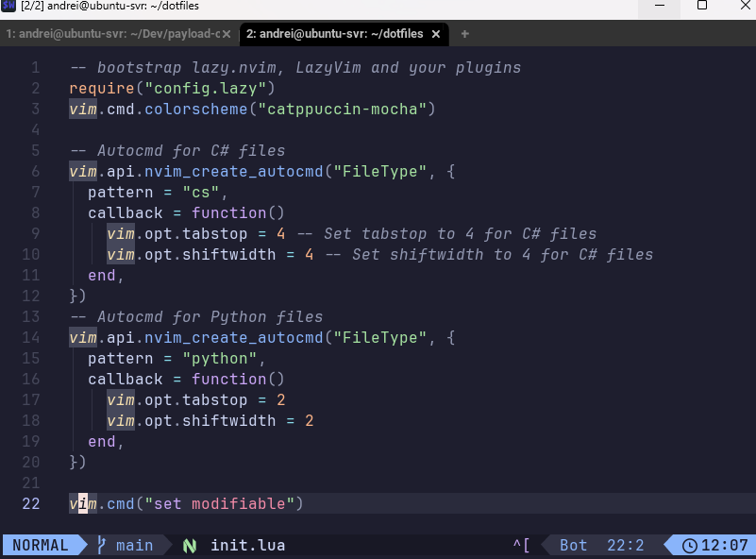Open a new tab with plus icon
The image size is (756, 559).
(x=464, y=34)
